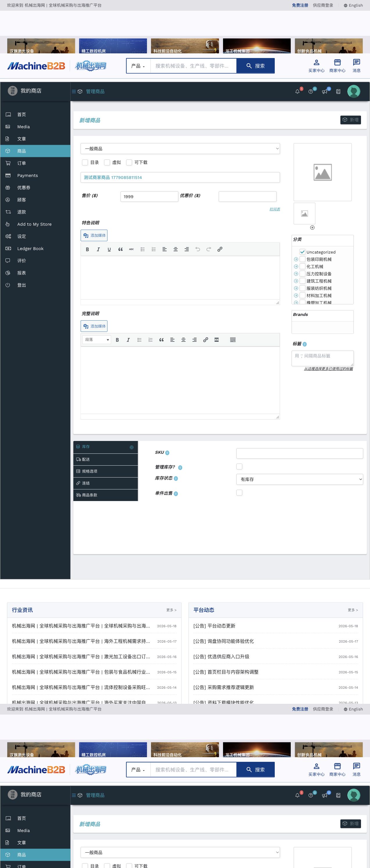Add gallery image with the plus icon

312,227
